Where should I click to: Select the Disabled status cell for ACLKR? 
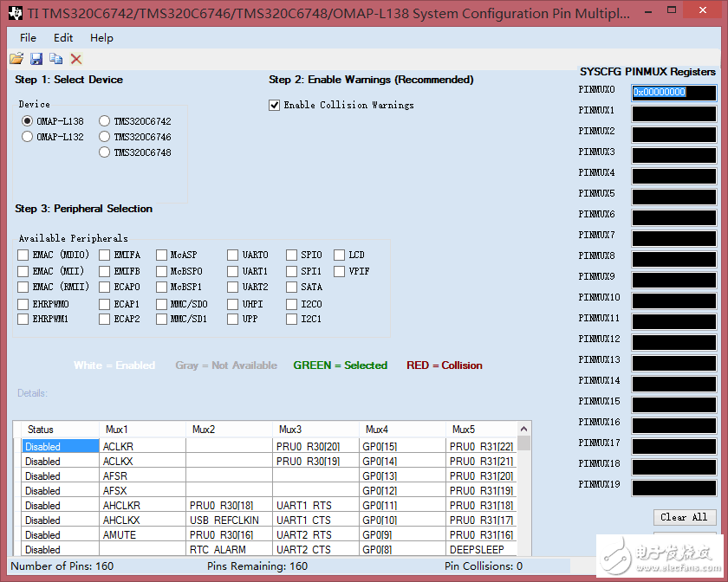[61, 447]
